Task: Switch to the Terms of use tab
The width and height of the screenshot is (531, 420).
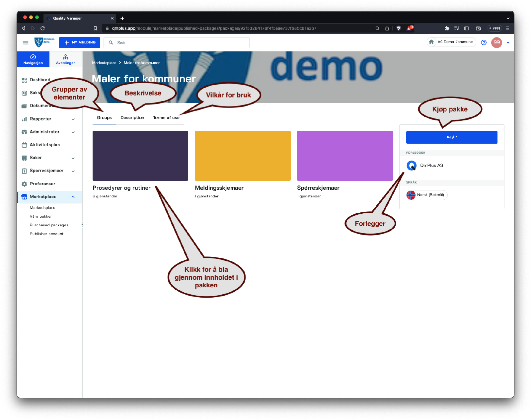Action: pyautogui.click(x=166, y=118)
